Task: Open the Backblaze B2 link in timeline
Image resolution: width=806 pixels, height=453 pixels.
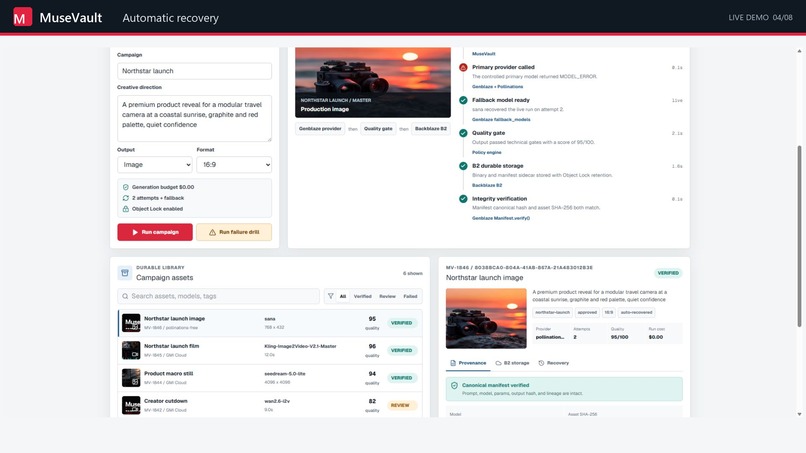Action: [487, 185]
